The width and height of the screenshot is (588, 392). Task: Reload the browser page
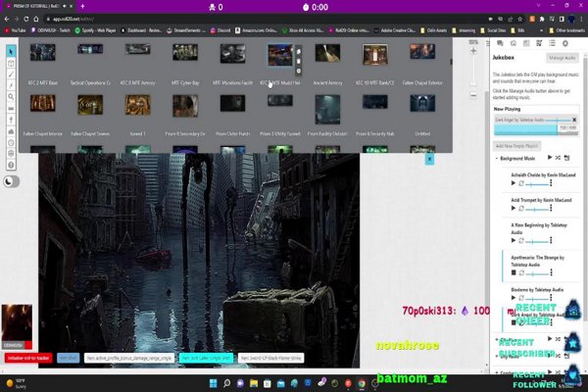pyautogui.click(x=25, y=19)
